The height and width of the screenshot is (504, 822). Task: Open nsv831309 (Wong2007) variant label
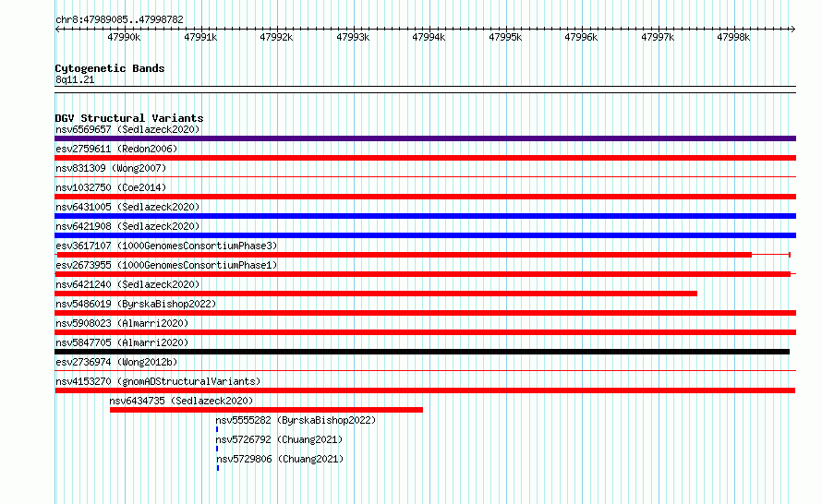point(111,168)
